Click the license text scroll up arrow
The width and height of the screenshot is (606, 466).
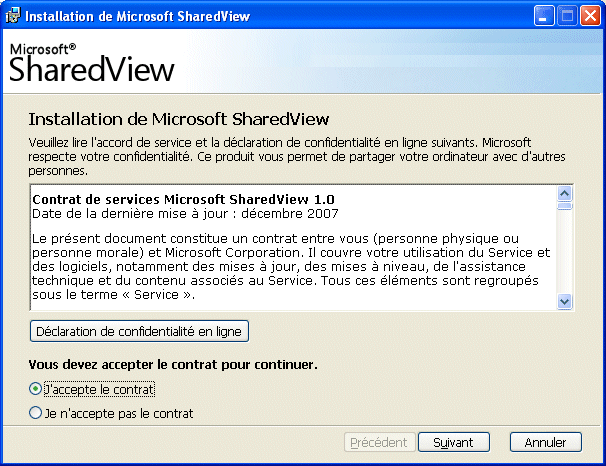click(x=565, y=193)
